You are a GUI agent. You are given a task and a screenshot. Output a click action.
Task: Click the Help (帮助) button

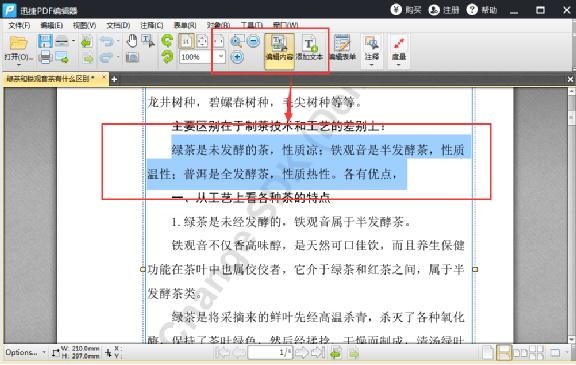(482, 10)
